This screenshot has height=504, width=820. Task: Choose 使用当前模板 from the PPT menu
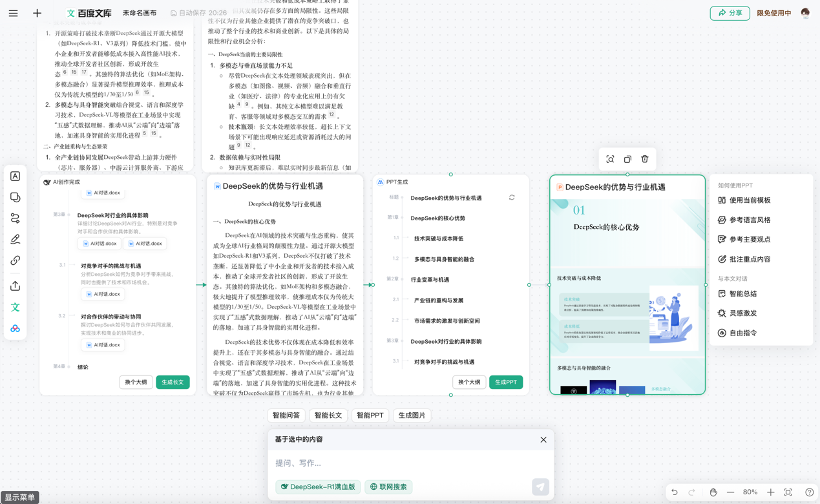click(x=744, y=200)
